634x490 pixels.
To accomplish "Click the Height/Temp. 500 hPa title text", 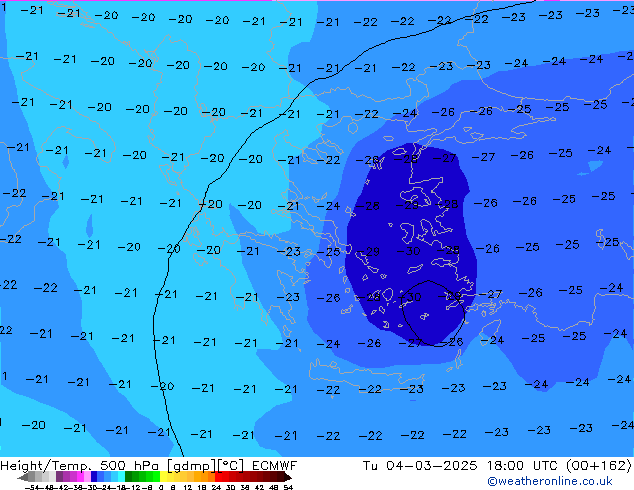I will [x=80, y=466].
